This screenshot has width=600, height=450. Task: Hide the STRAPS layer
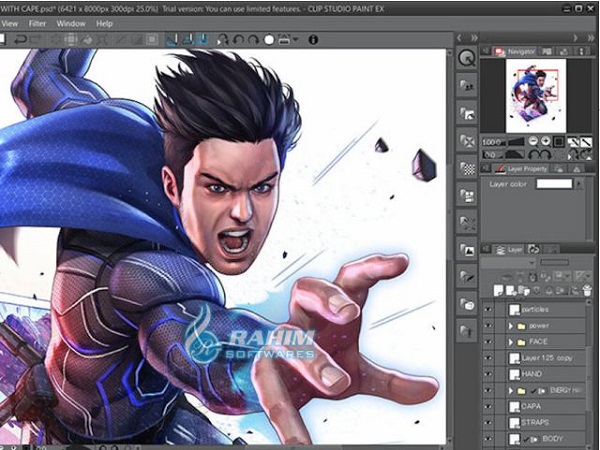click(488, 421)
